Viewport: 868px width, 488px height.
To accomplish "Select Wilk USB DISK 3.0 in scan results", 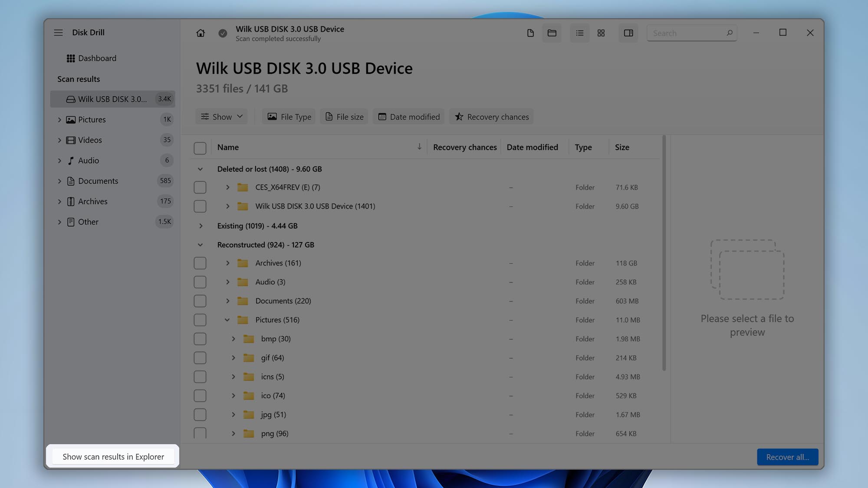I will [113, 99].
